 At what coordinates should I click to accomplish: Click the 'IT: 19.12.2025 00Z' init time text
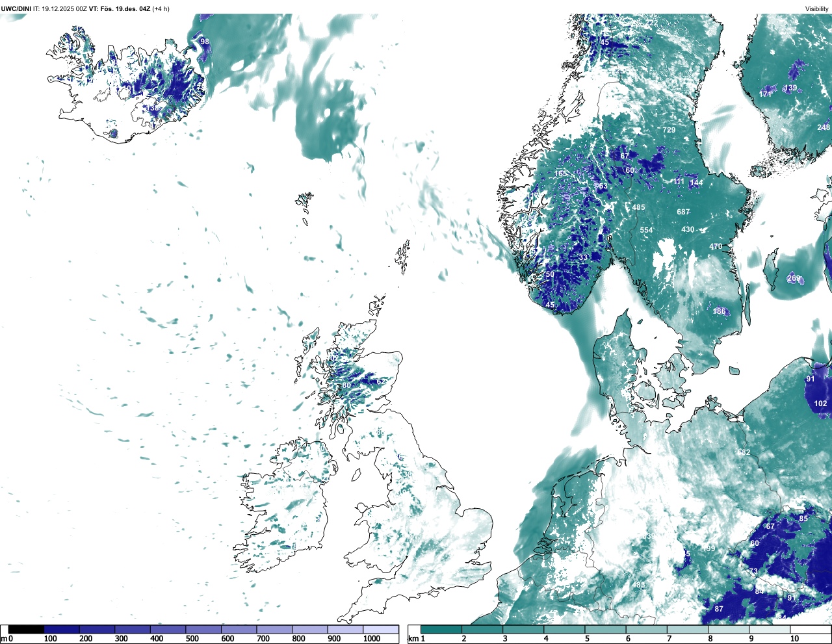tap(60, 8)
